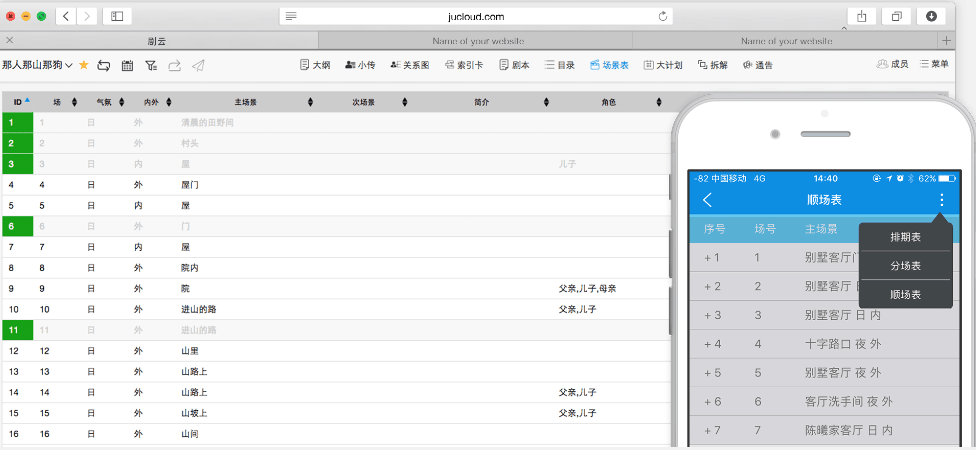Click the calendar icon in toolbar
Viewport: 976px width, 450px height.
point(127,65)
